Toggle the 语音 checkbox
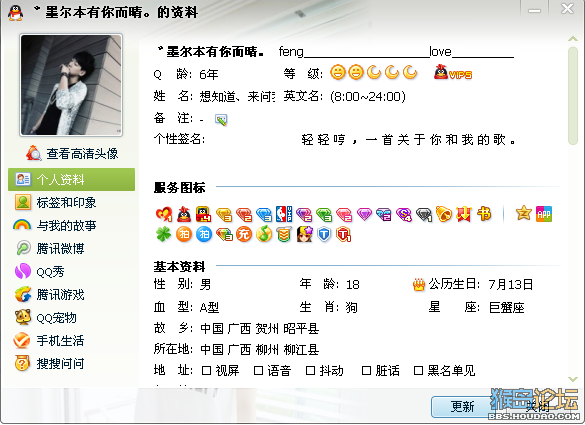585x425 pixels. click(x=258, y=371)
